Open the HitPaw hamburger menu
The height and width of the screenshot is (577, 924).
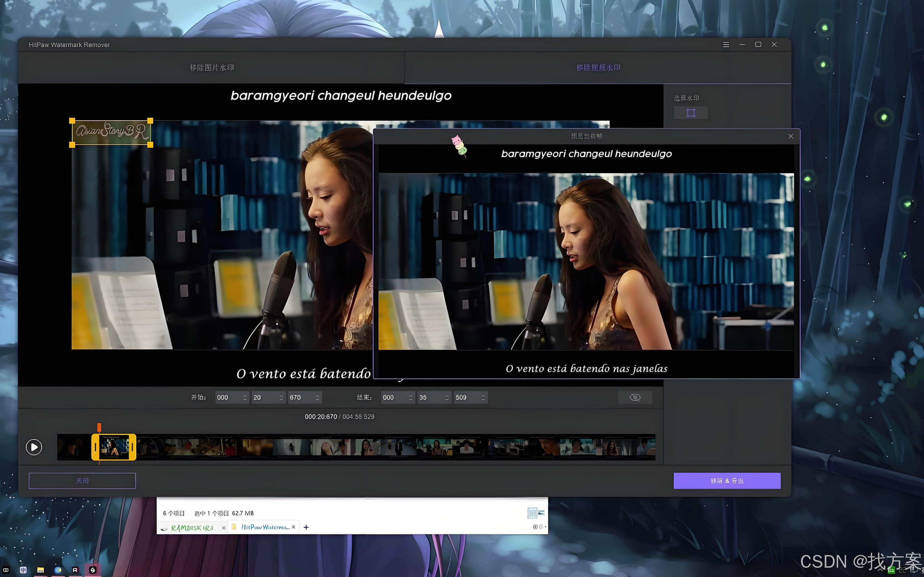(726, 45)
